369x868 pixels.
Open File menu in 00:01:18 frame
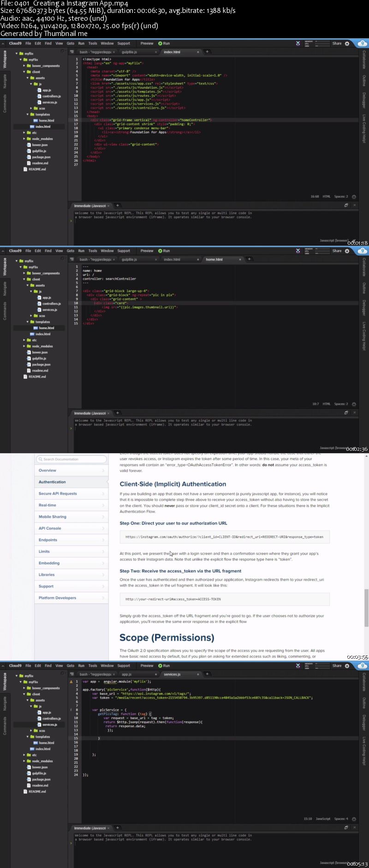[x=28, y=43]
